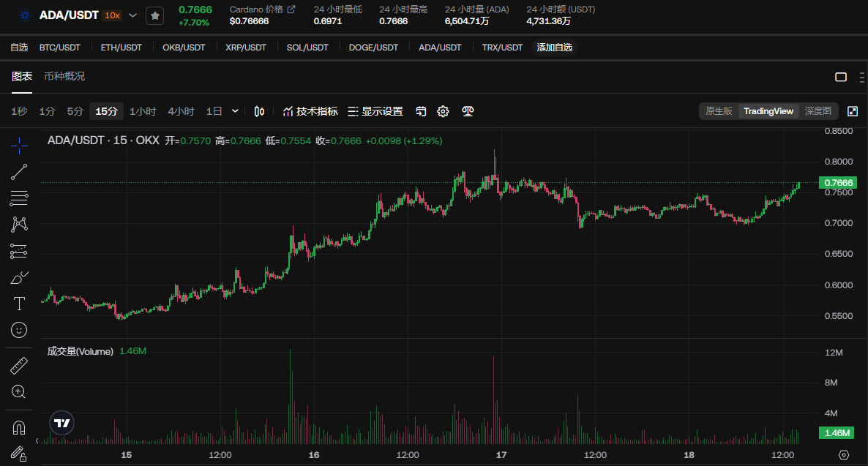The width and height of the screenshot is (868, 466).
Task: Expand more time intervals dropdown
Action: (x=235, y=111)
